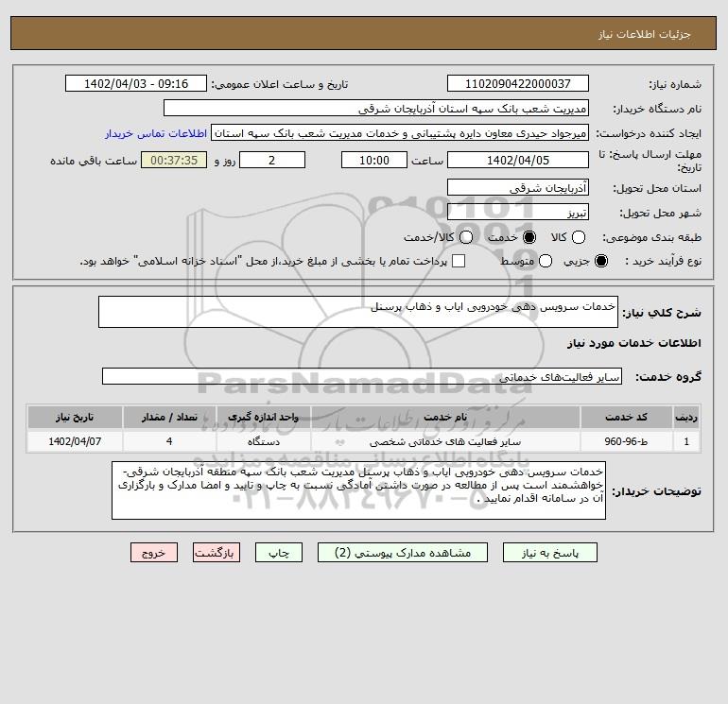The height and width of the screenshot is (704, 728).
Task: Click the deadline date field 1402/04/05
Action: point(518,161)
